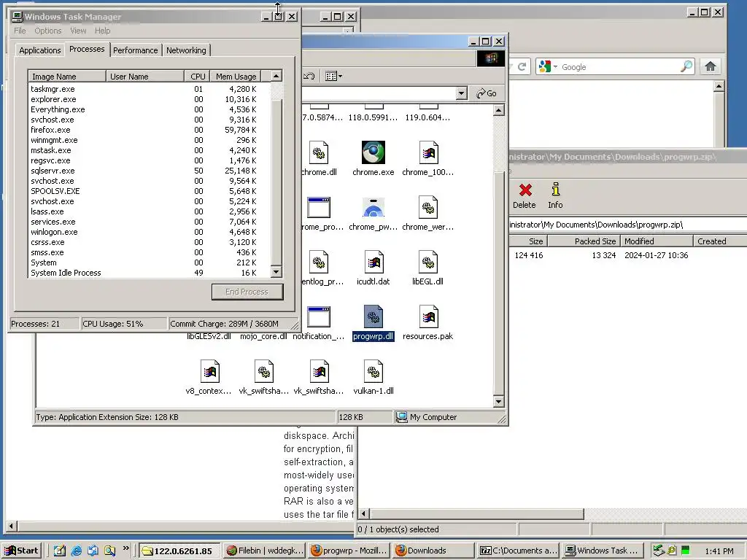Switch to Filebin taskbar button
This screenshot has height=560, width=747.
tap(264, 551)
